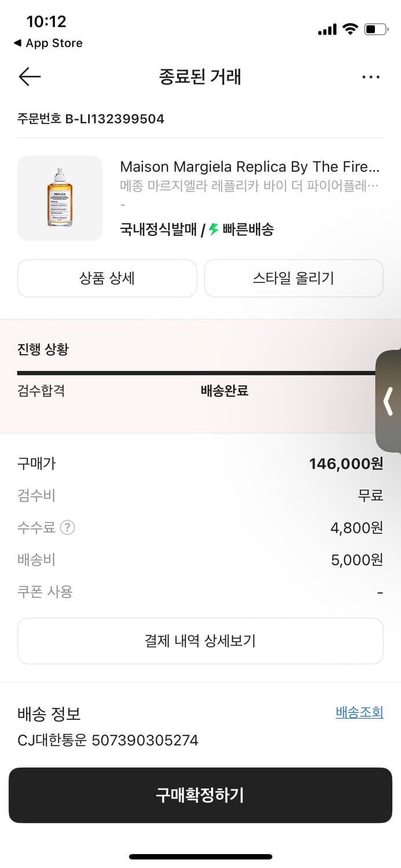Tap 구매확정하기 to confirm the purchase
Viewport: 401px width, 868px height.
click(200, 796)
